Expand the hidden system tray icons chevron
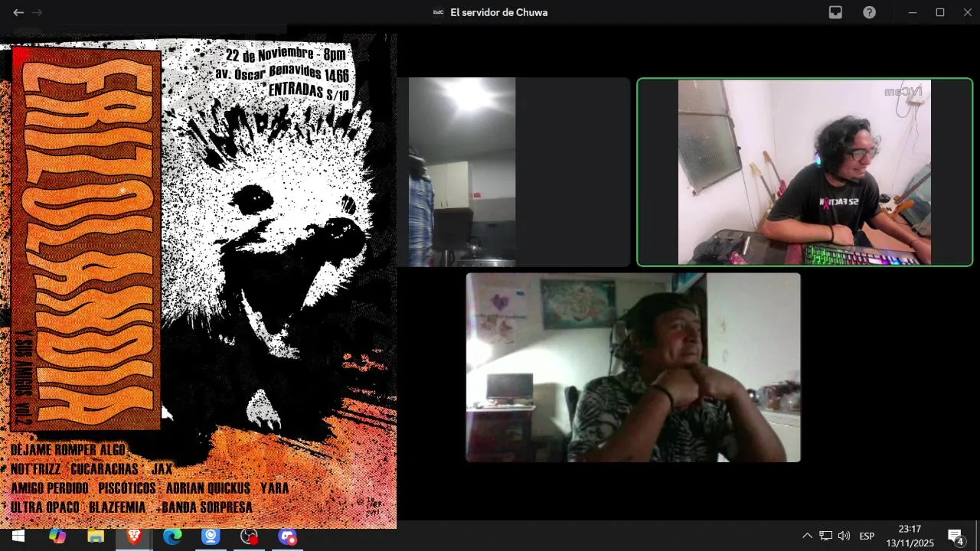Image resolution: width=980 pixels, height=551 pixels. [807, 536]
